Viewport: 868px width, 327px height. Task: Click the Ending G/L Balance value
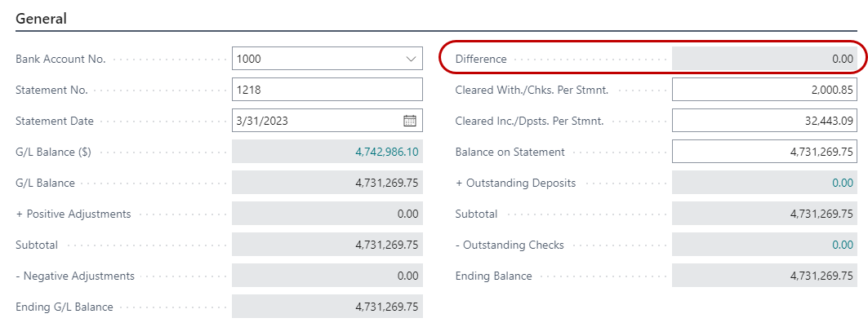327,307
